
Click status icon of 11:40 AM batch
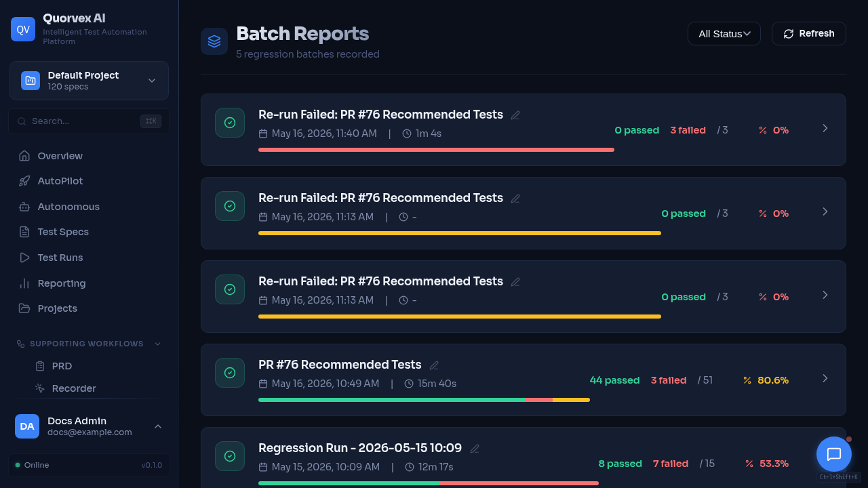[230, 123]
